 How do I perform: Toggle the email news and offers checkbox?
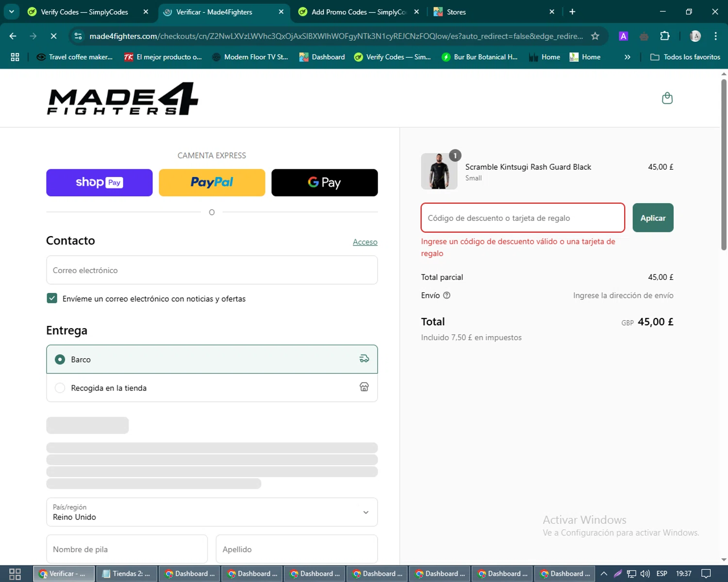(x=52, y=298)
